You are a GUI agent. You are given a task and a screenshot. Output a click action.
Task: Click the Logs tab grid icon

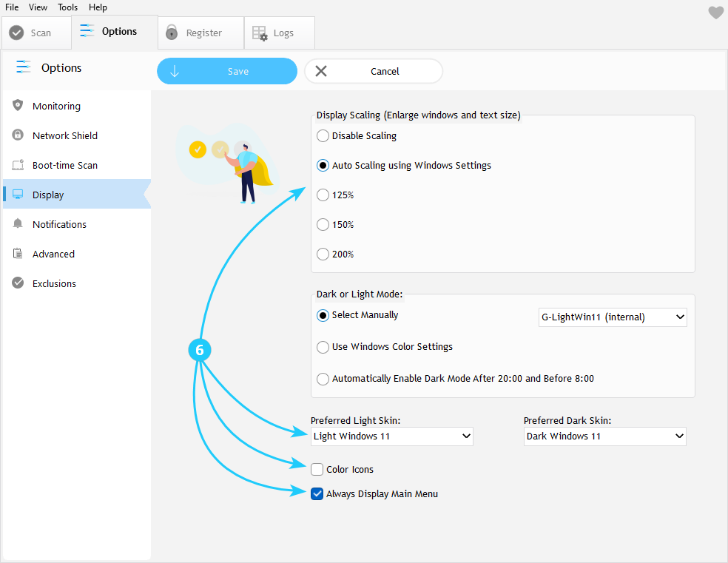[259, 33]
